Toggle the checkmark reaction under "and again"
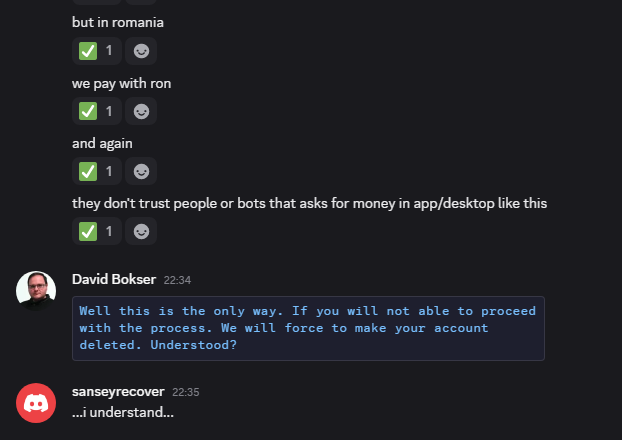Screen dimensions: 622x440 tap(97, 171)
